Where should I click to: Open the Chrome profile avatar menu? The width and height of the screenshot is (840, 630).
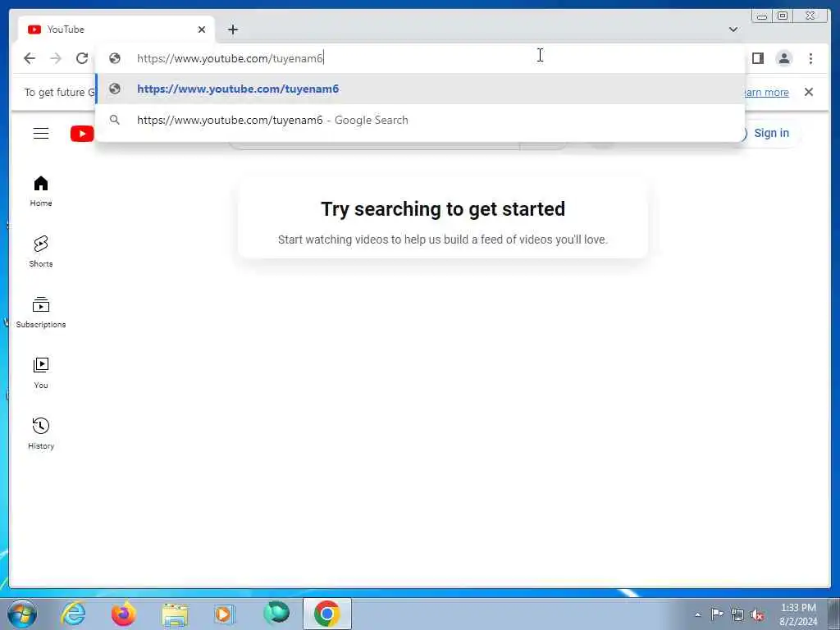(x=783, y=58)
